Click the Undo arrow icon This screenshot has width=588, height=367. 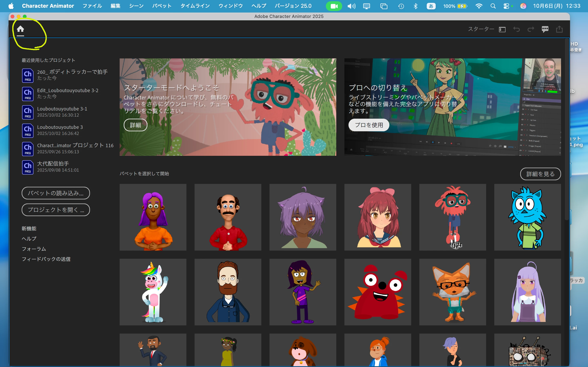[516, 29]
